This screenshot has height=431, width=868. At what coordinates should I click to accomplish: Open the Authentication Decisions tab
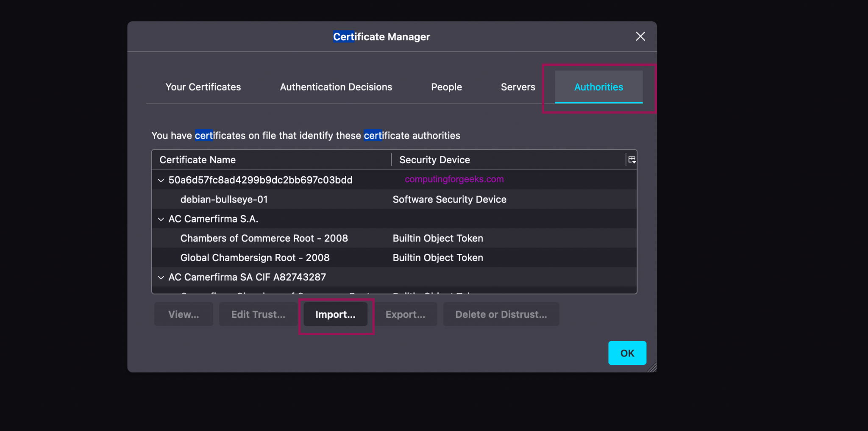point(336,87)
